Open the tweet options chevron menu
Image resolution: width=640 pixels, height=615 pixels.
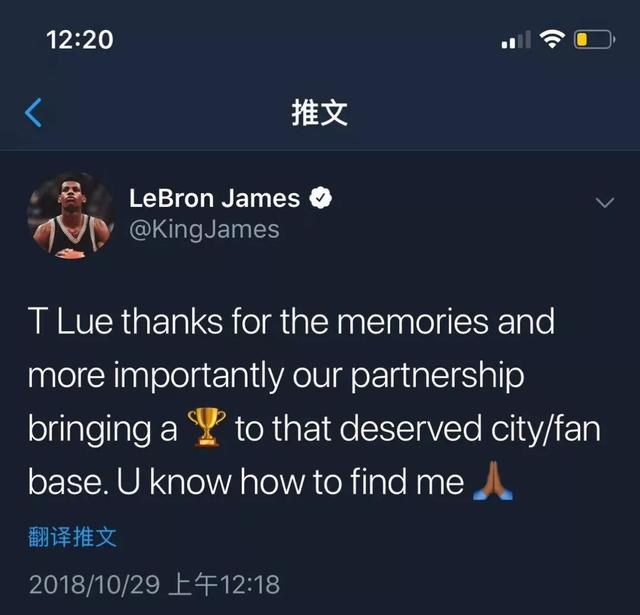tap(604, 202)
